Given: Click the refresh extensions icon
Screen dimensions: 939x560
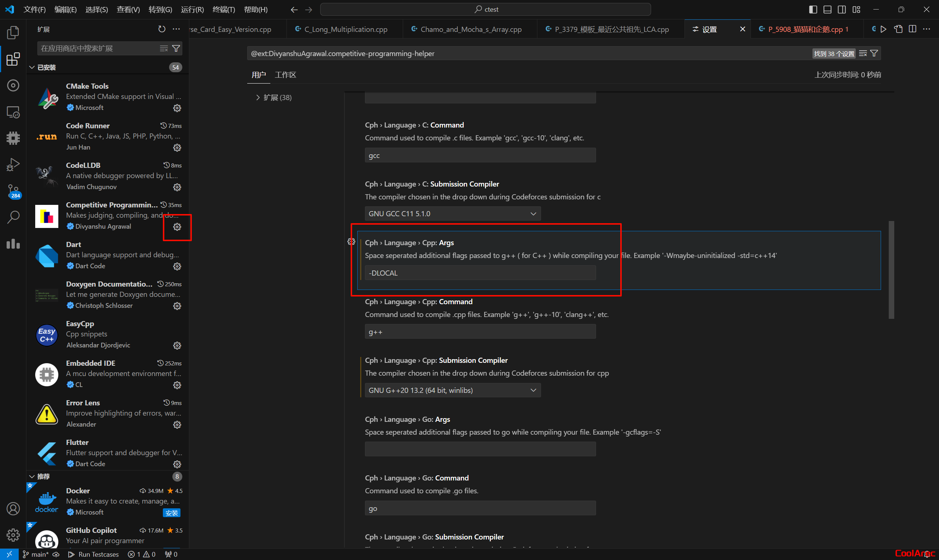Looking at the screenshot, I should click(162, 29).
